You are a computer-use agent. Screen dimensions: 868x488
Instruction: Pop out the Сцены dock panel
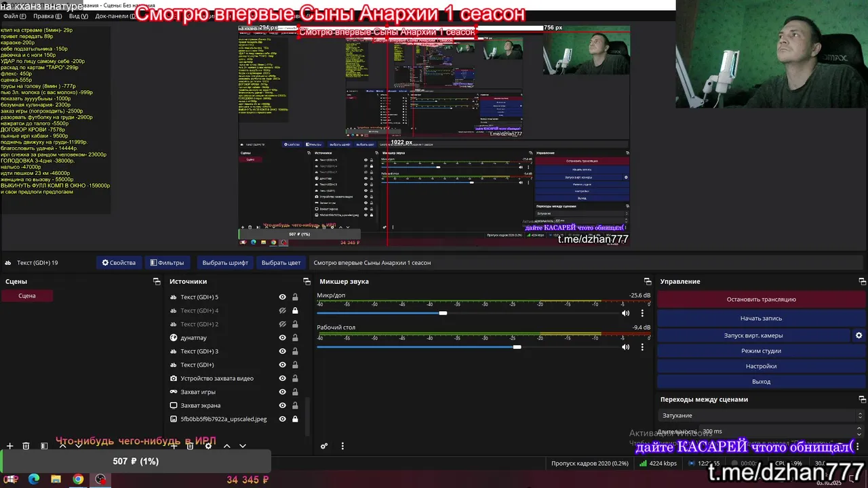point(157,281)
